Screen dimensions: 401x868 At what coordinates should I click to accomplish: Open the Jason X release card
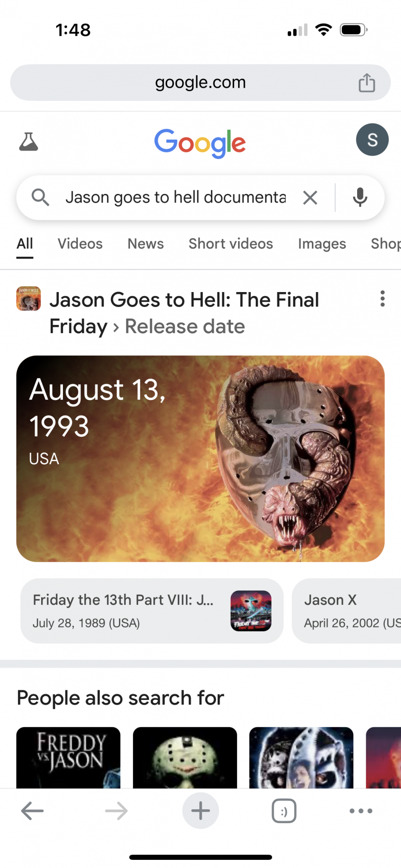[x=347, y=611]
